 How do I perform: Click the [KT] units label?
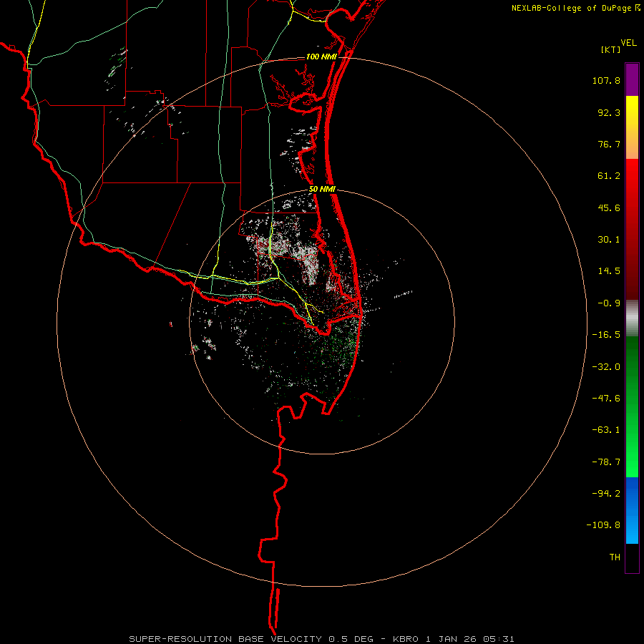(x=610, y=49)
